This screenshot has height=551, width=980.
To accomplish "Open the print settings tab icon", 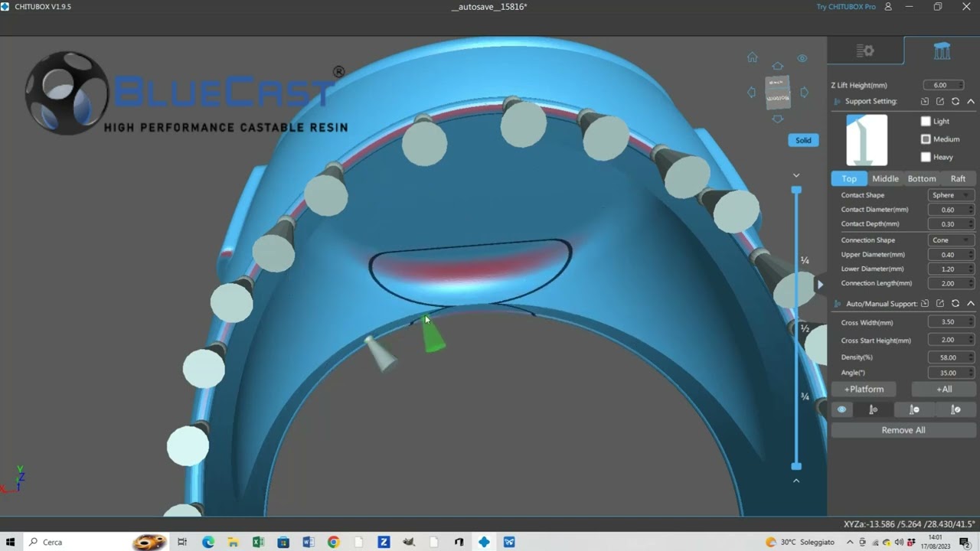I will click(x=865, y=51).
